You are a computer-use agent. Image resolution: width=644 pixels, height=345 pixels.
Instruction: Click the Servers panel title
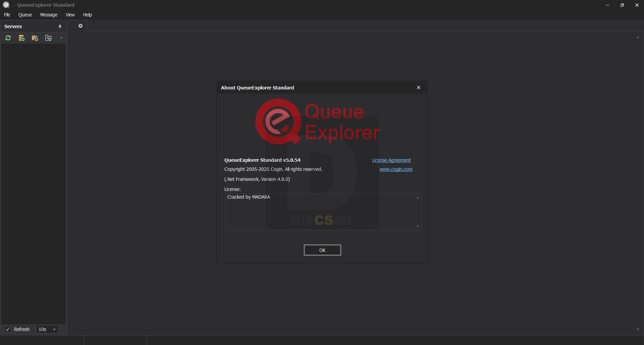(x=13, y=26)
